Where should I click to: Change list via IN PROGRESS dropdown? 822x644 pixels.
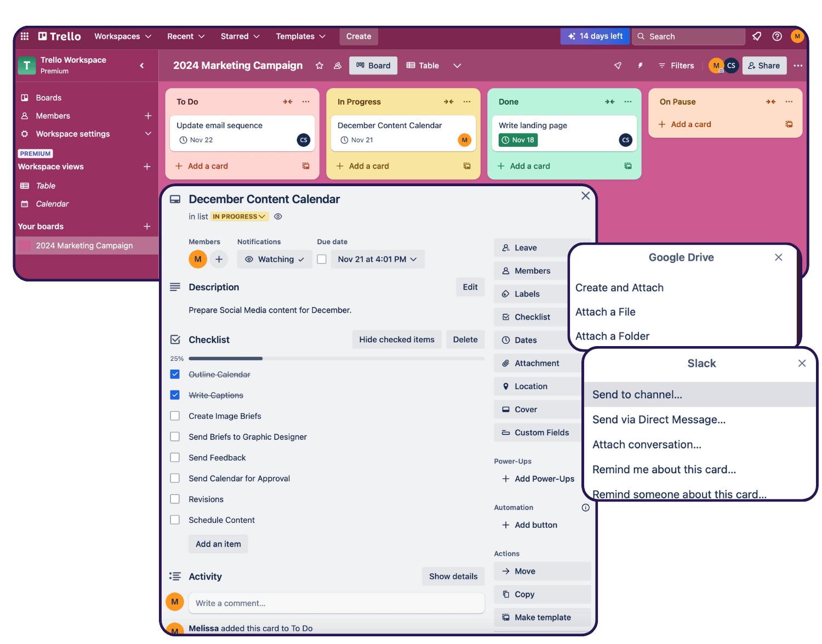tap(239, 217)
